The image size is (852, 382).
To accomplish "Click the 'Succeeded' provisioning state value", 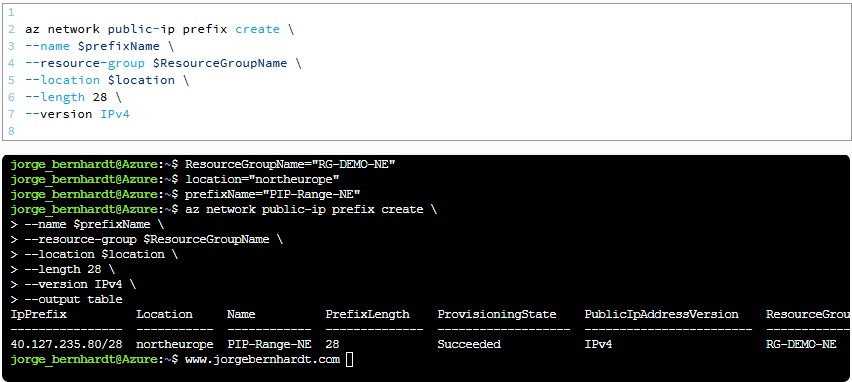I will tap(469, 344).
